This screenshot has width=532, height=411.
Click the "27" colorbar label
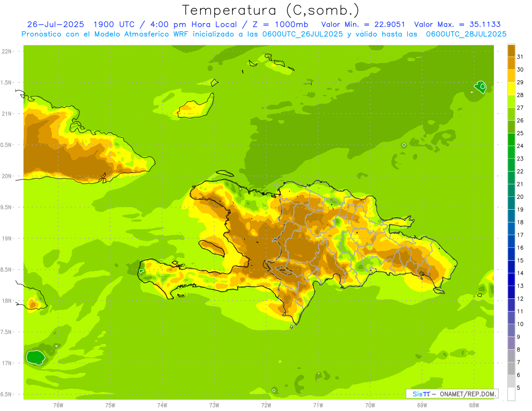pyautogui.click(x=520, y=108)
